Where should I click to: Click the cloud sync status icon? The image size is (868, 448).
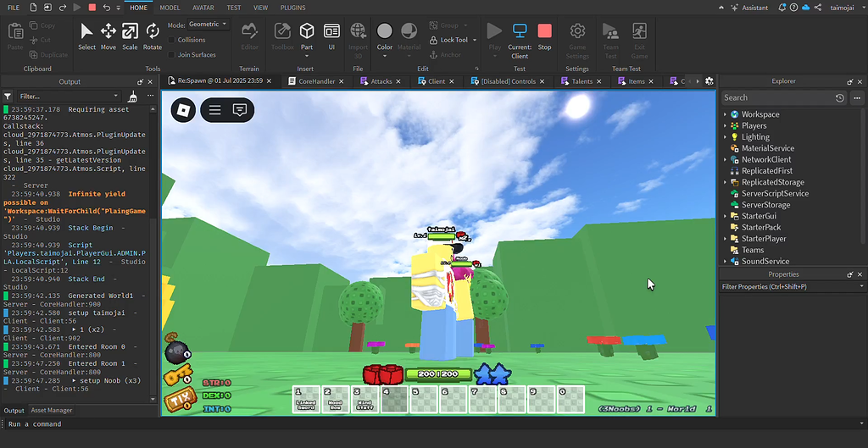805,8
